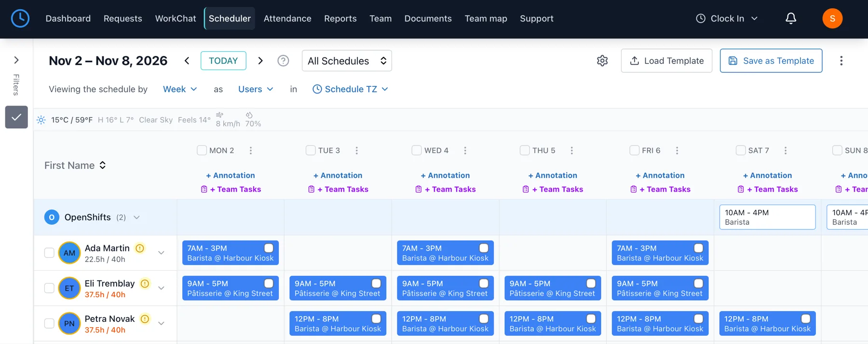This screenshot has height=344, width=868.
Task: Open the schedule help question mark
Action: 283,61
